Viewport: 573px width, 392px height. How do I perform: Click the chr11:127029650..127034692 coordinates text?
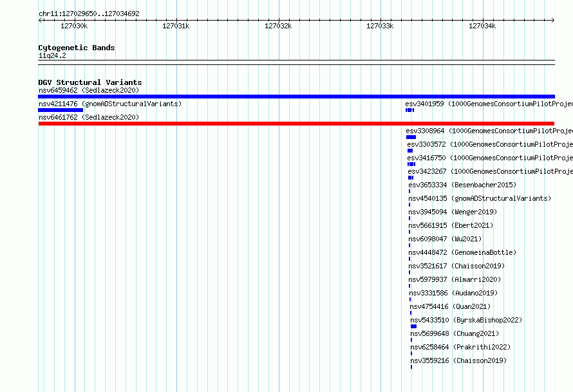[x=89, y=14]
